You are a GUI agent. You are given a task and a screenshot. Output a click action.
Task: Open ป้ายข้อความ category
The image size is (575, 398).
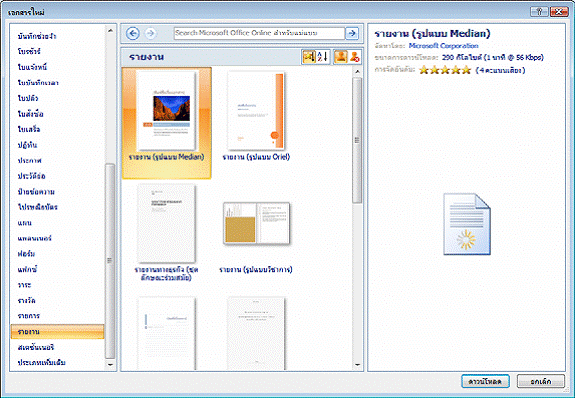coord(36,191)
